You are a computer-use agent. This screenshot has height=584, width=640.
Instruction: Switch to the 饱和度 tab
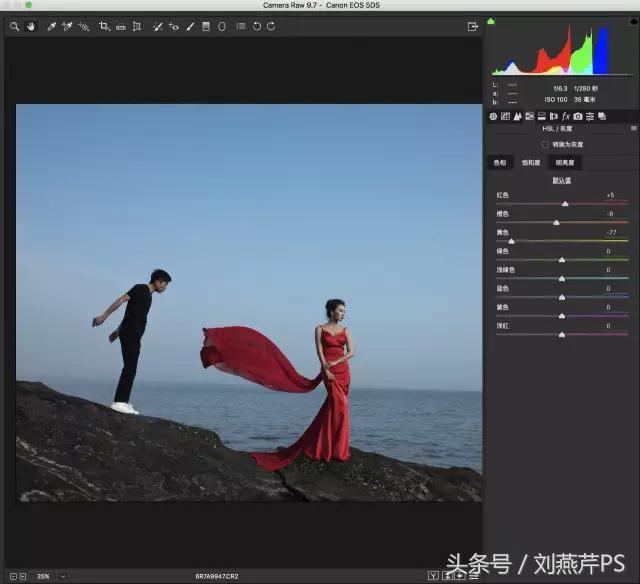pyautogui.click(x=531, y=162)
